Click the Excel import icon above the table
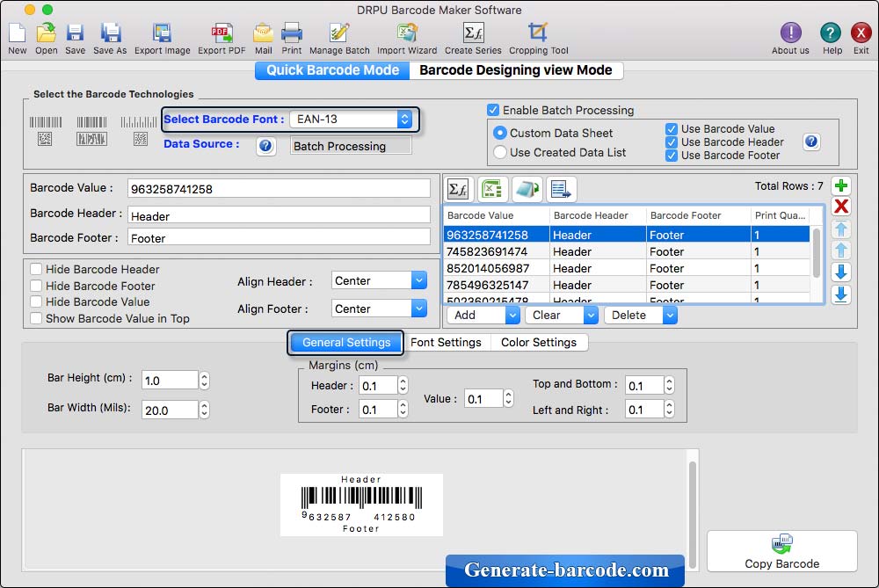The width and height of the screenshot is (879, 588). pos(493,190)
